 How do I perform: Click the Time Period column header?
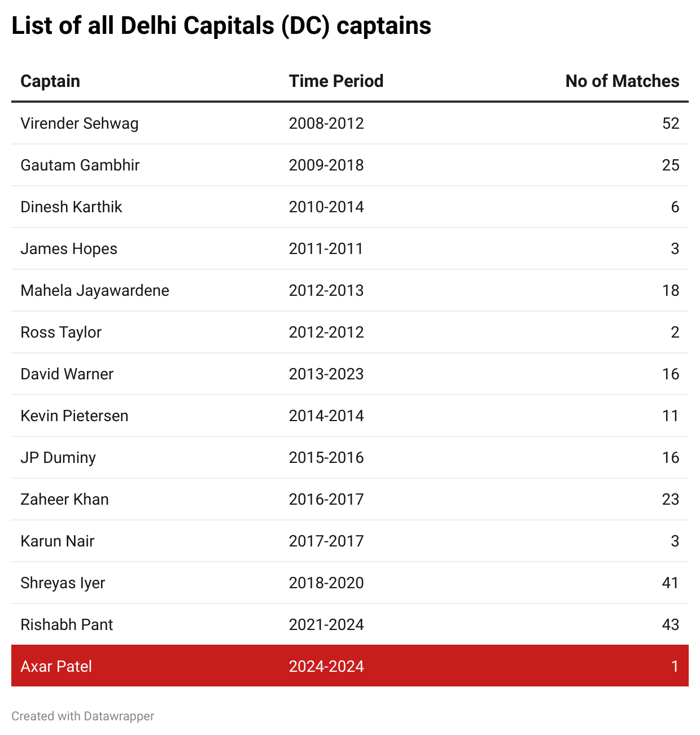pos(336,81)
